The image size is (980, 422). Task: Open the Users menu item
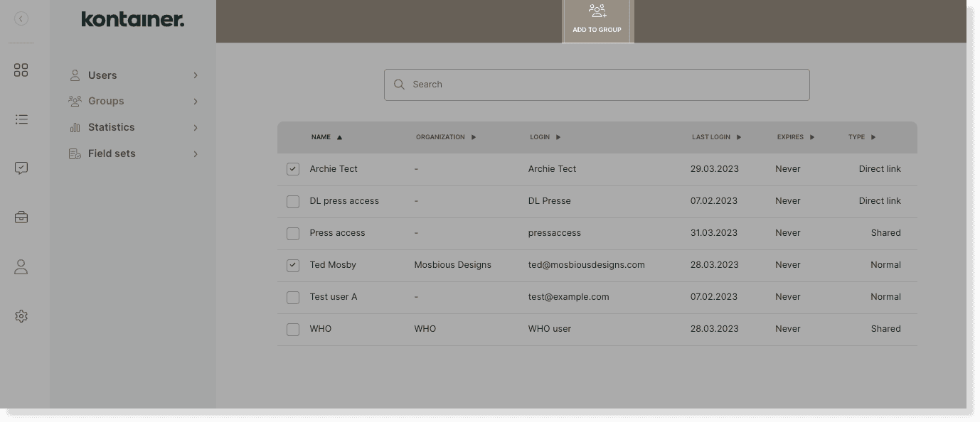[x=102, y=75]
